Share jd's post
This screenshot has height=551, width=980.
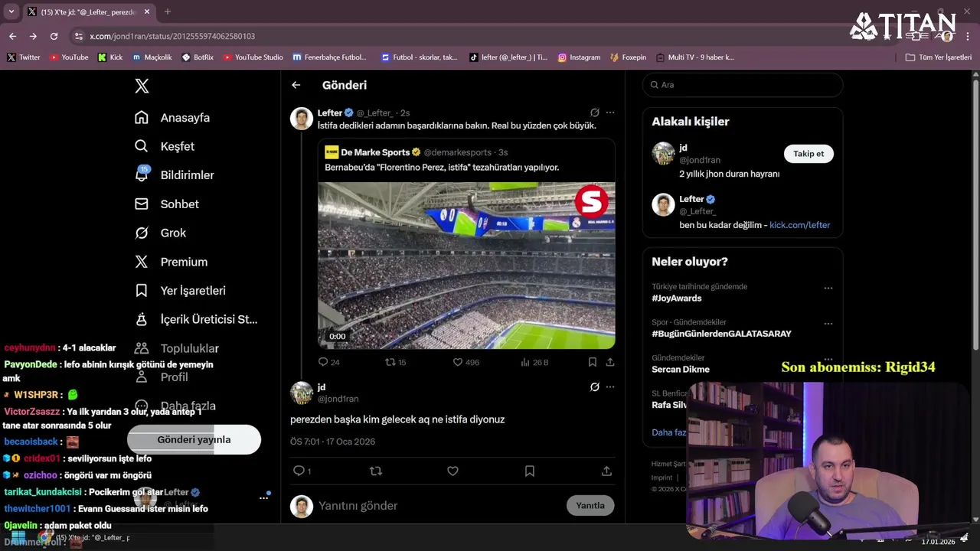point(606,471)
